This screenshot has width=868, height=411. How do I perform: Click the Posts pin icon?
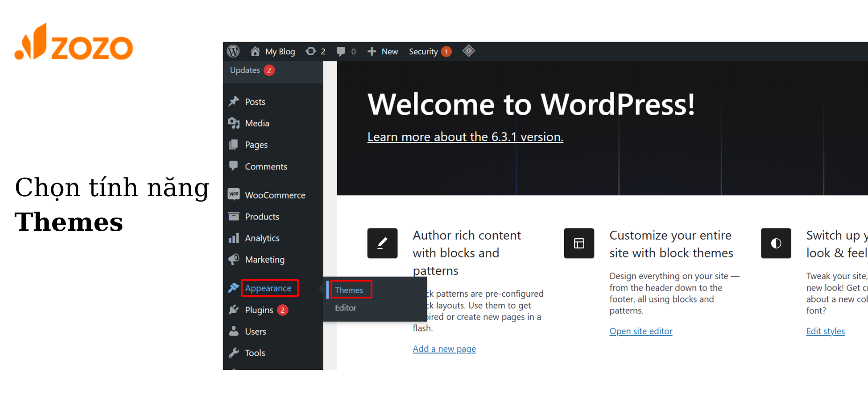pyautogui.click(x=234, y=101)
